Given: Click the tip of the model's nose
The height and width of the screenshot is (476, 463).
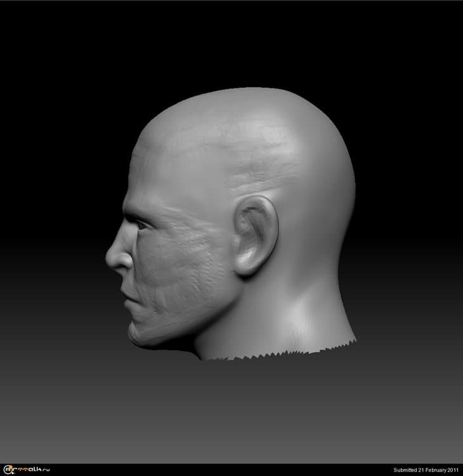Looking at the screenshot, I should [x=110, y=257].
